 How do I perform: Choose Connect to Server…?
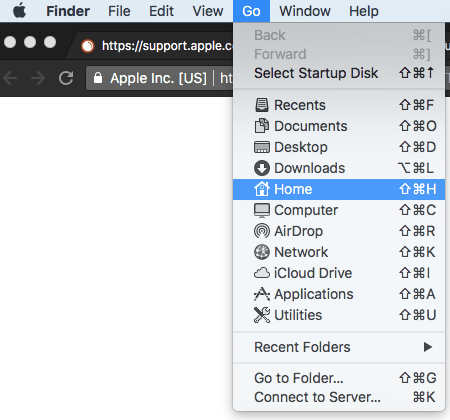point(339,397)
